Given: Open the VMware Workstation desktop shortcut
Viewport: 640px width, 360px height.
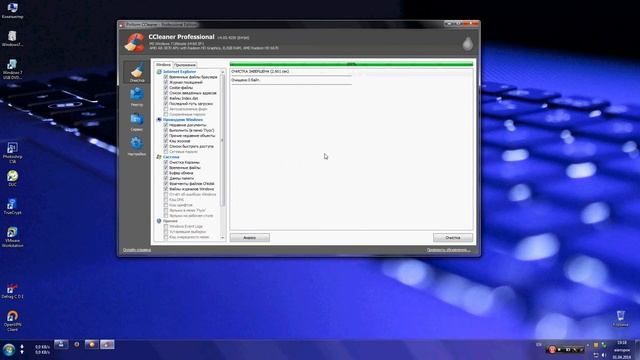Looking at the screenshot, I should 12,237.
